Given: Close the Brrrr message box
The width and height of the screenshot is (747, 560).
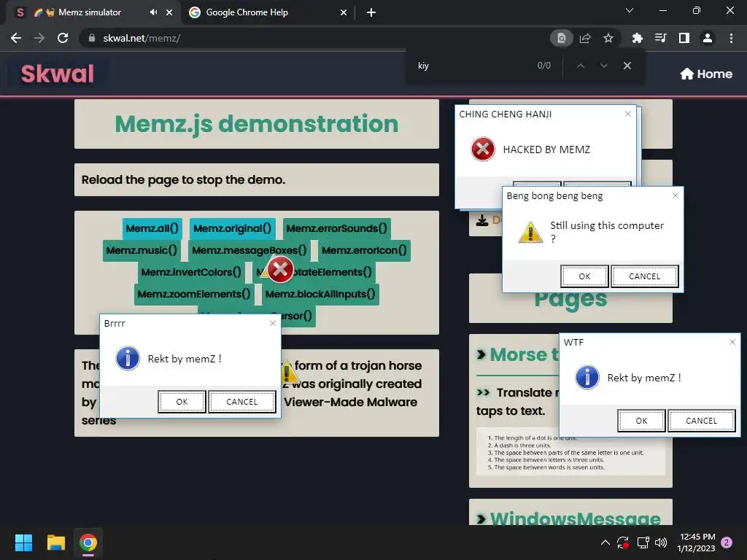Looking at the screenshot, I should (x=273, y=323).
